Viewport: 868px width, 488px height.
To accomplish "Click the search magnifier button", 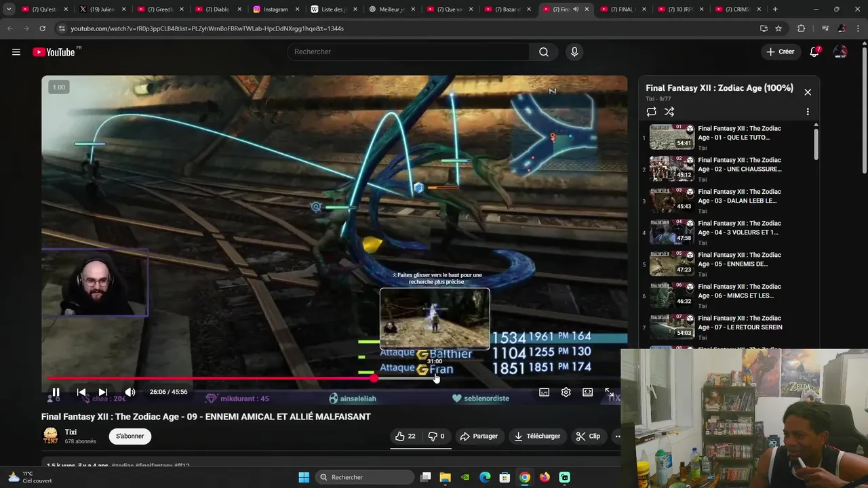I will coord(544,52).
